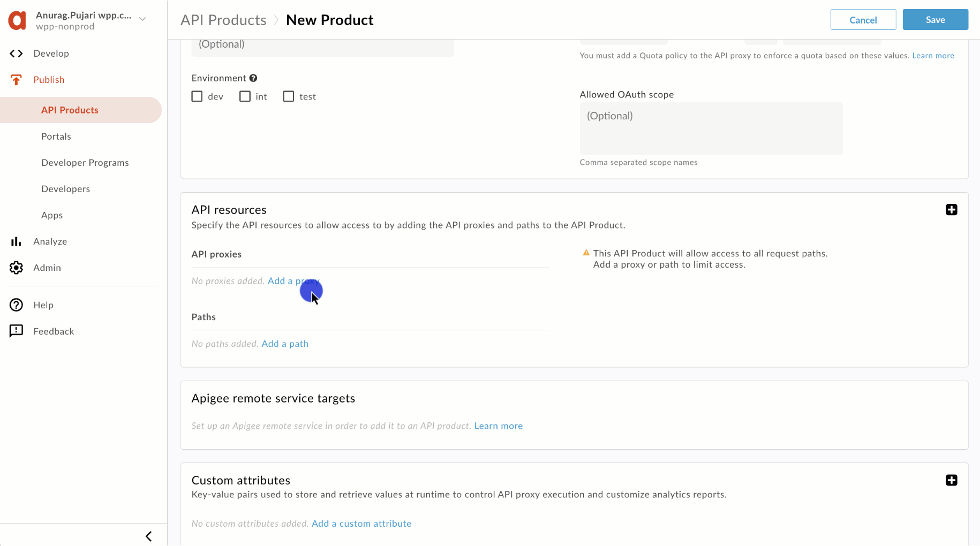
Task: Check the int environment checkbox
Action: coord(245,96)
